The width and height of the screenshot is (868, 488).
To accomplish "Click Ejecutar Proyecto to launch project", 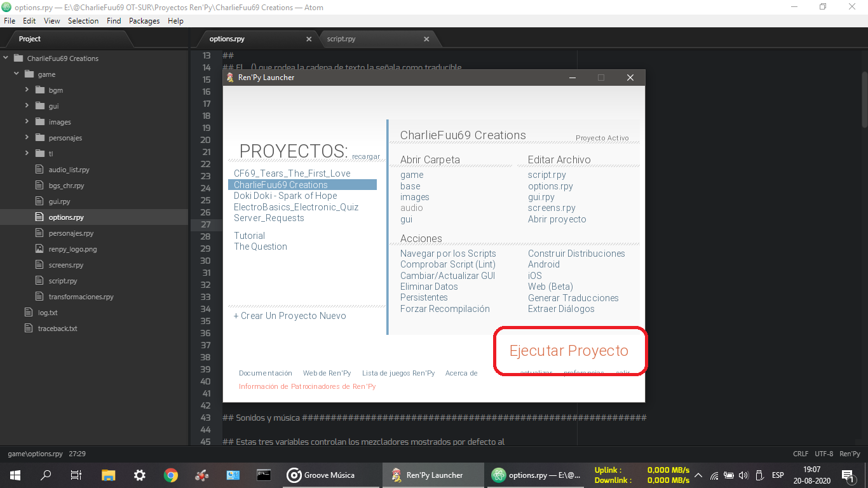I will click(x=569, y=351).
